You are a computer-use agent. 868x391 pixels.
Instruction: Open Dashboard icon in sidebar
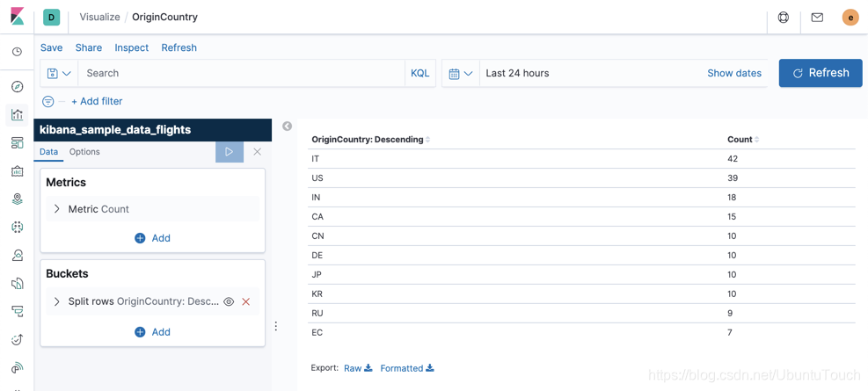click(18, 142)
